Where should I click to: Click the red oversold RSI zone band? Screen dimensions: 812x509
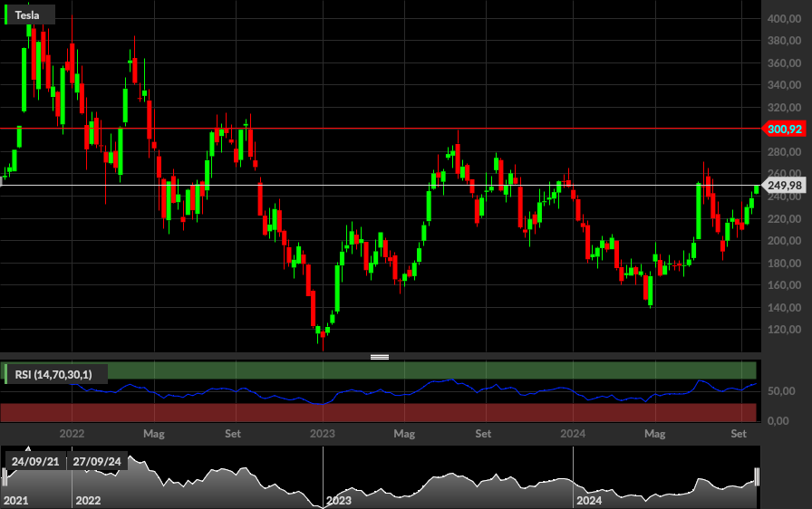[378, 413]
